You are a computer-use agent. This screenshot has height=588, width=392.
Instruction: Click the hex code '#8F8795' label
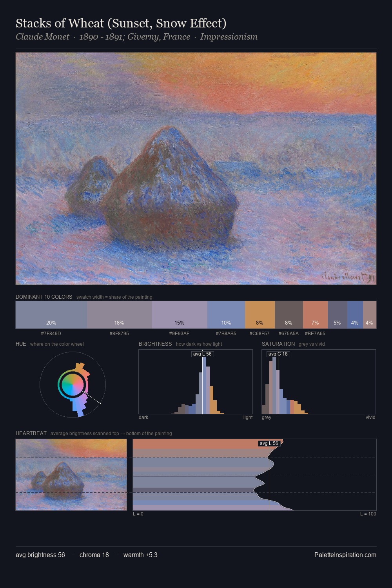click(x=119, y=334)
